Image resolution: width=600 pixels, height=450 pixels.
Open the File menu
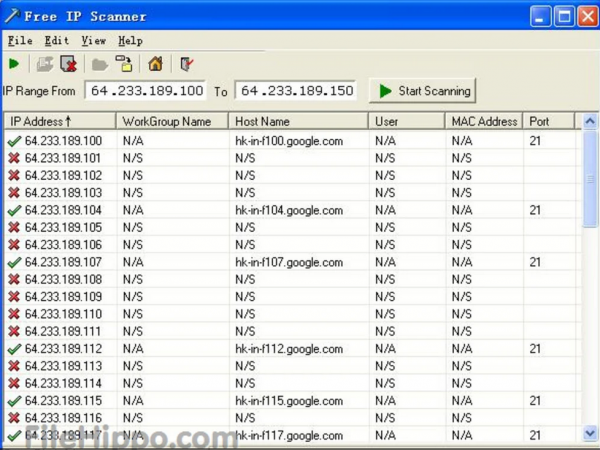[20, 41]
